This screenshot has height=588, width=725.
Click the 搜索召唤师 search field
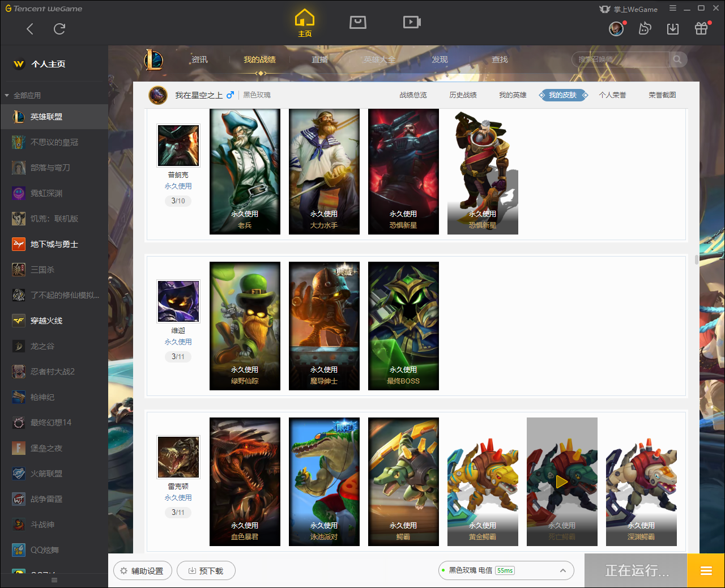click(621, 59)
